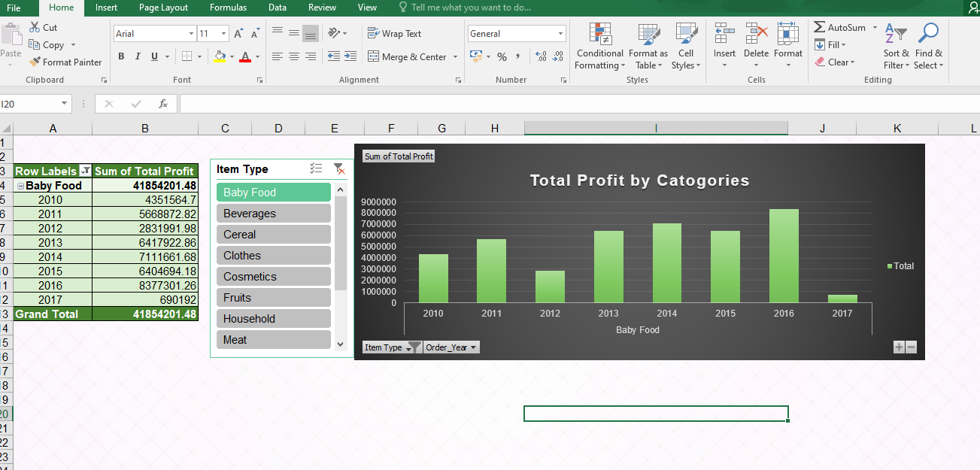This screenshot has height=470, width=980.
Task: Open the Order_Year field dropdown on chart
Action: 474,347
